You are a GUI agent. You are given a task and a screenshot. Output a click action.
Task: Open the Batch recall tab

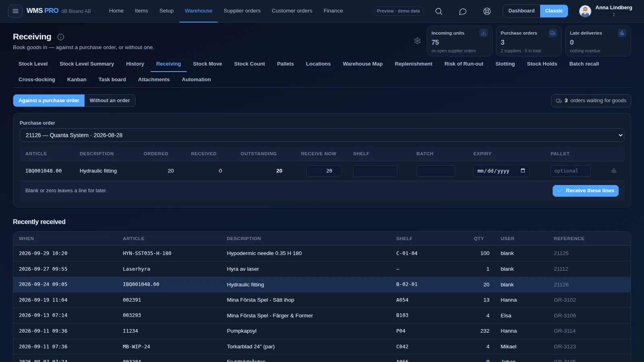click(x=584, y=64)
